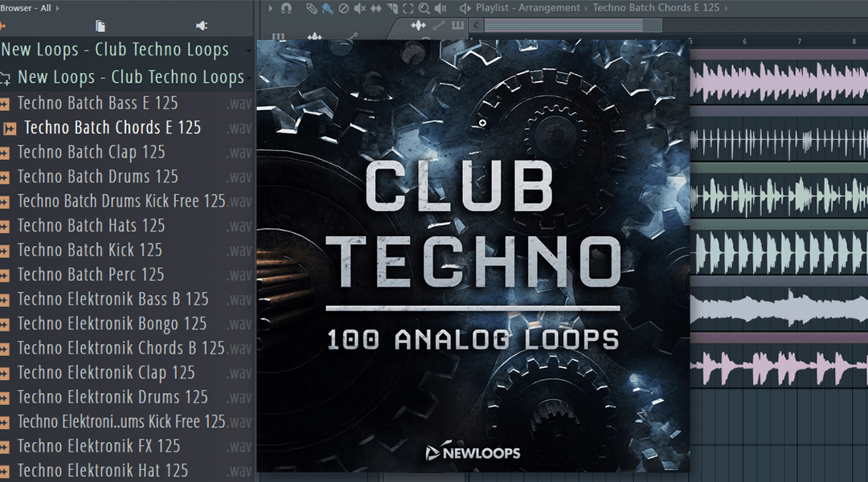Select the Delete tool in playlist toolbar
The height and width of the screenshot is (482, 868).
click(x=344, y=8)
